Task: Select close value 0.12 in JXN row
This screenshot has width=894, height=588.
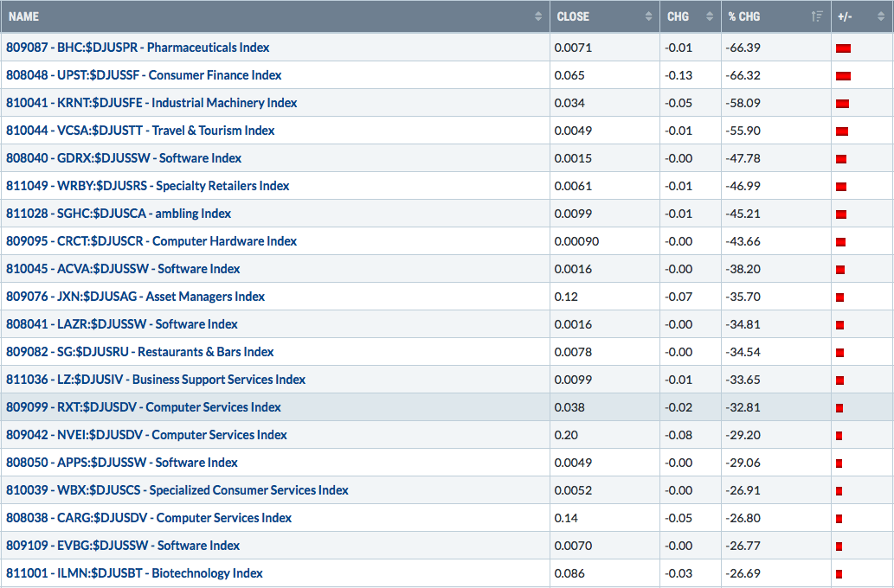Action: pyautogui.click(x=566, y=297)
